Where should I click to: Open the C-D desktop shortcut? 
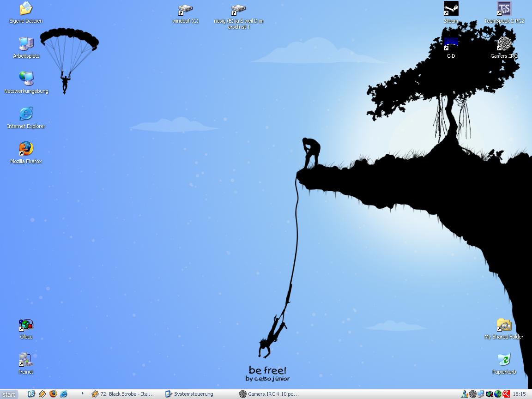[x=451, y=44]
